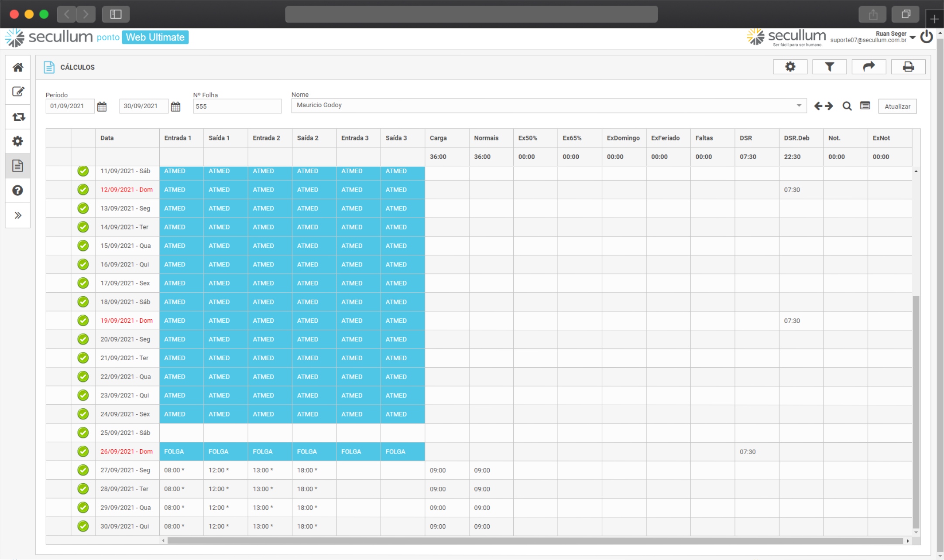This screenshot has height=560, width=944.
Task: Open user account dropdown arrow
Action: [913, 38]
